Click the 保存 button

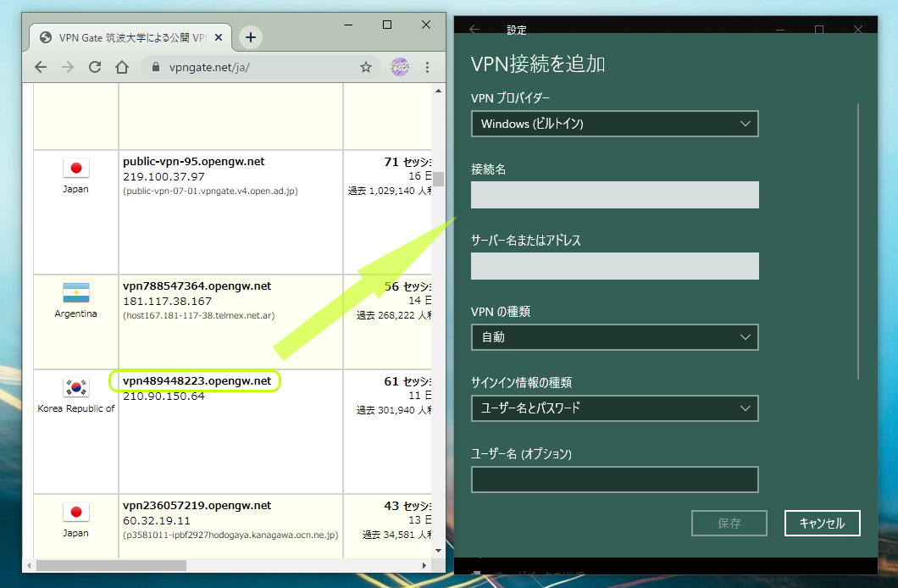coord(729,524)
